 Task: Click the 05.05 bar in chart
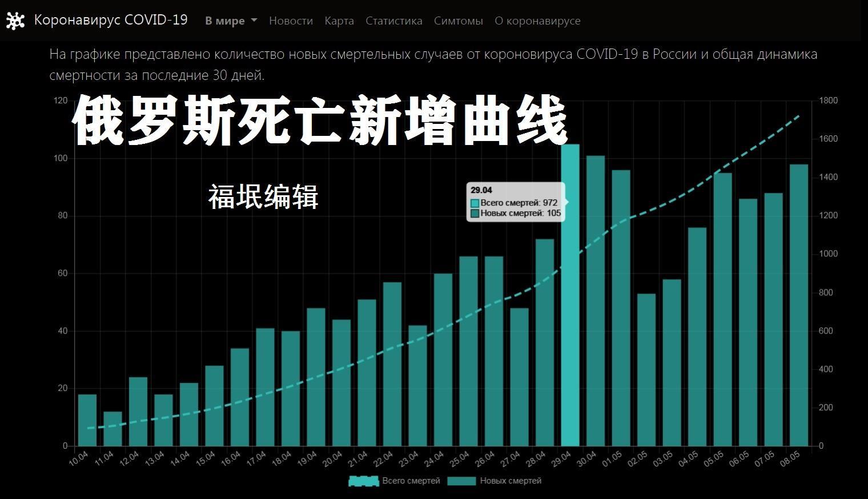pos(722,309)
